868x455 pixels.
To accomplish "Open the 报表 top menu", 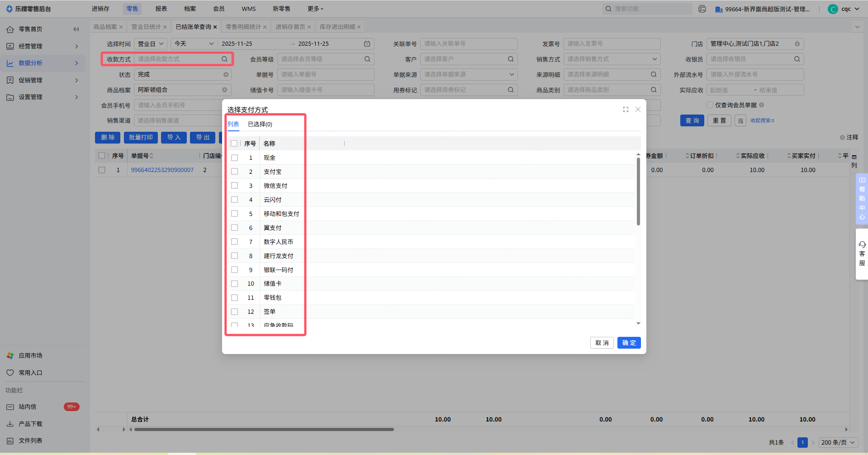I will click(161, 9).
